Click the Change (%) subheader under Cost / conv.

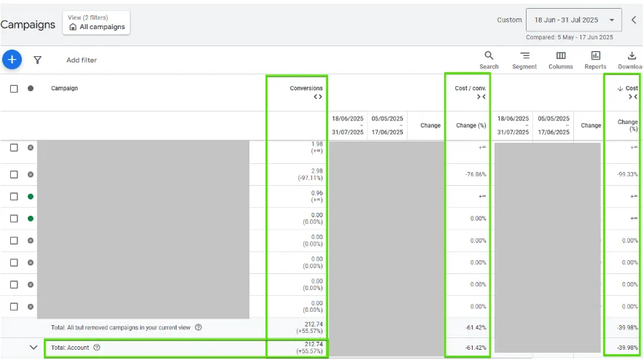(471, 125)
